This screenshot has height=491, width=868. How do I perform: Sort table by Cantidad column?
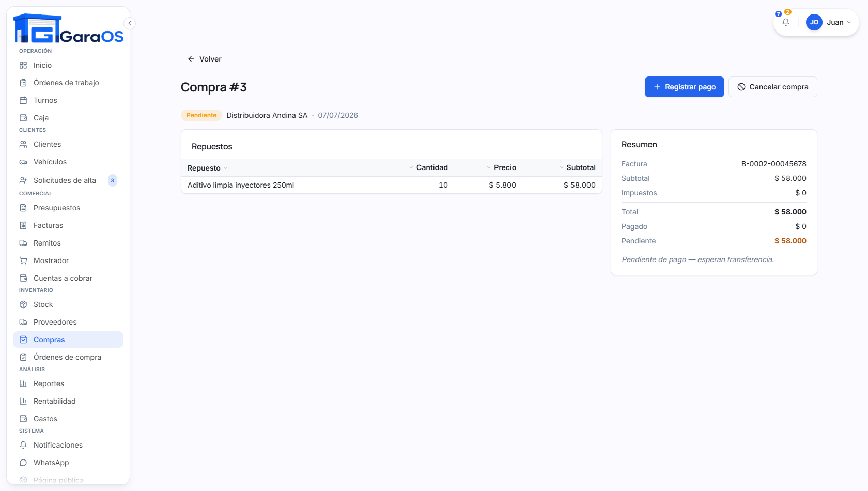pos(428,167)
